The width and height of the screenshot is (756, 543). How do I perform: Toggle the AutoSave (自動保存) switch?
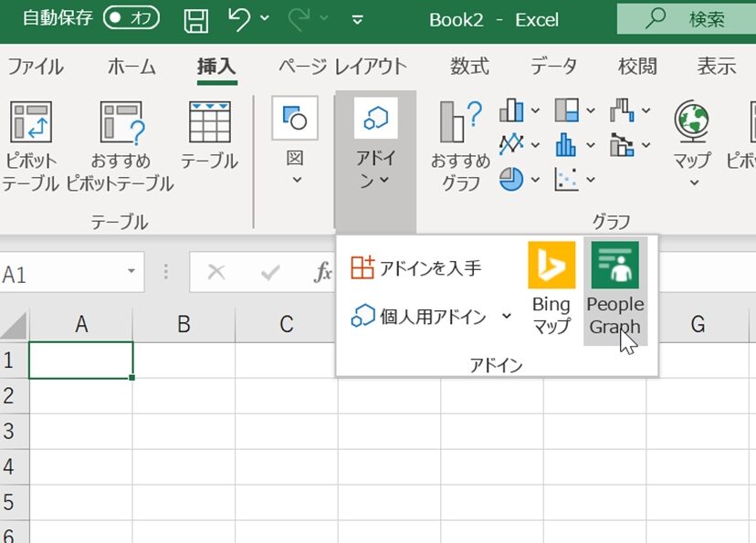point(131,18)
